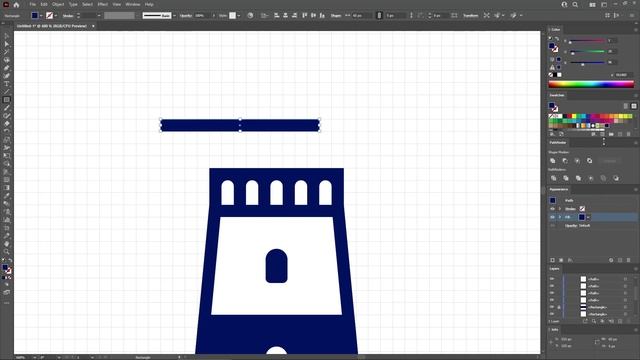
Task: Open the Object menu
Action: pos(58,4)
